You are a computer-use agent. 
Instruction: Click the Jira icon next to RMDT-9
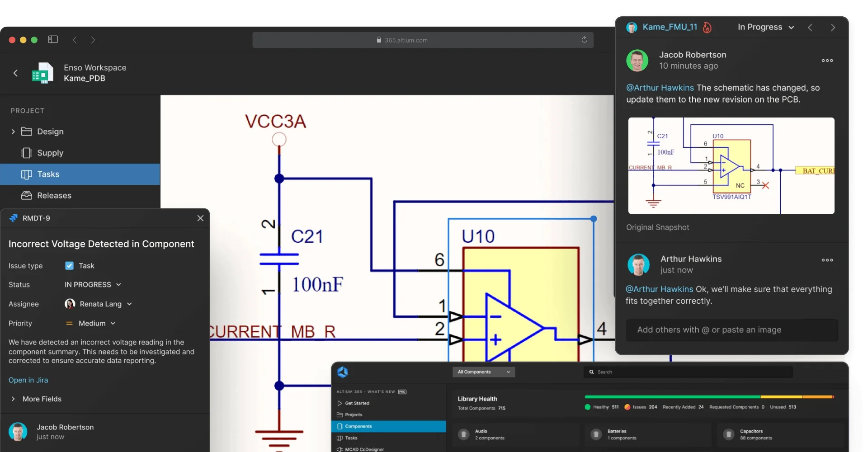click(14, 218)
